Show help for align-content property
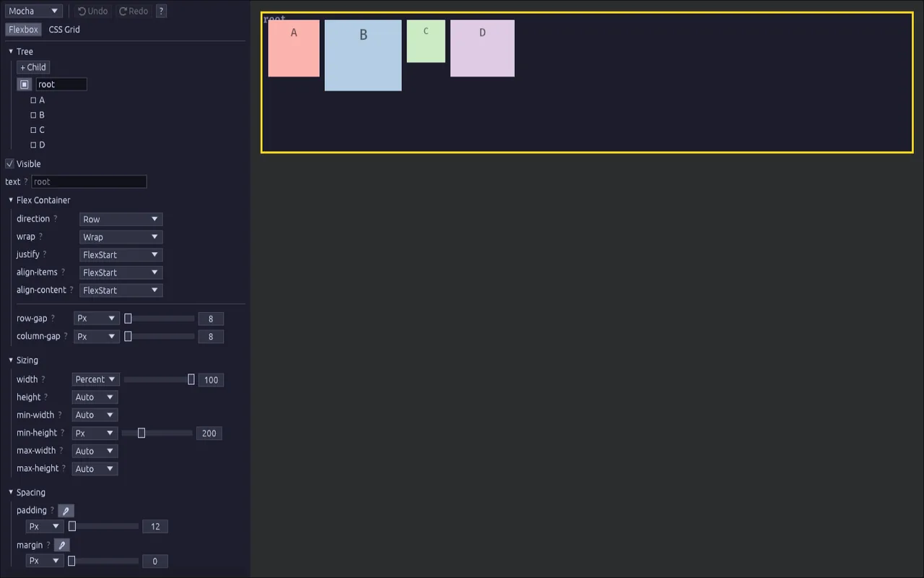 click(71, 290)
